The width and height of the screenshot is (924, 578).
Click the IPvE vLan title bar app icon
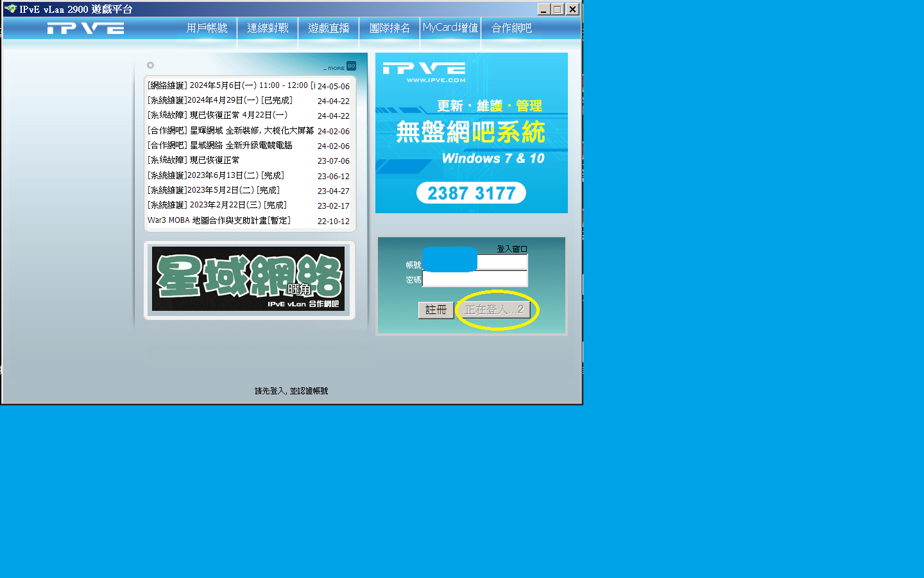click(10, 9)
